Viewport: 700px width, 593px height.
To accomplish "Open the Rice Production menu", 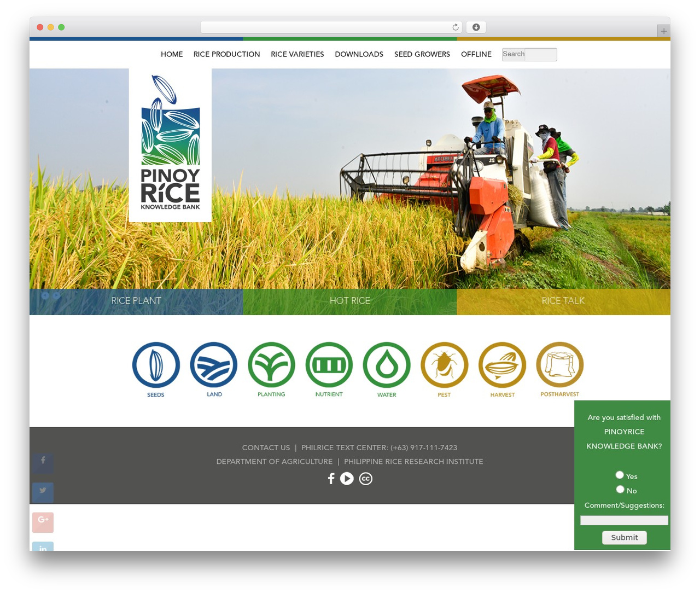I will [x=227, y=54].
